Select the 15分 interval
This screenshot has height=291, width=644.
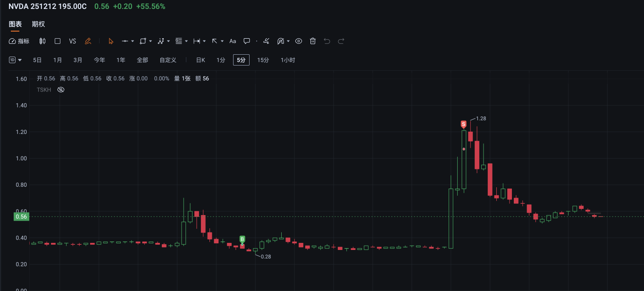click(263, 60)
